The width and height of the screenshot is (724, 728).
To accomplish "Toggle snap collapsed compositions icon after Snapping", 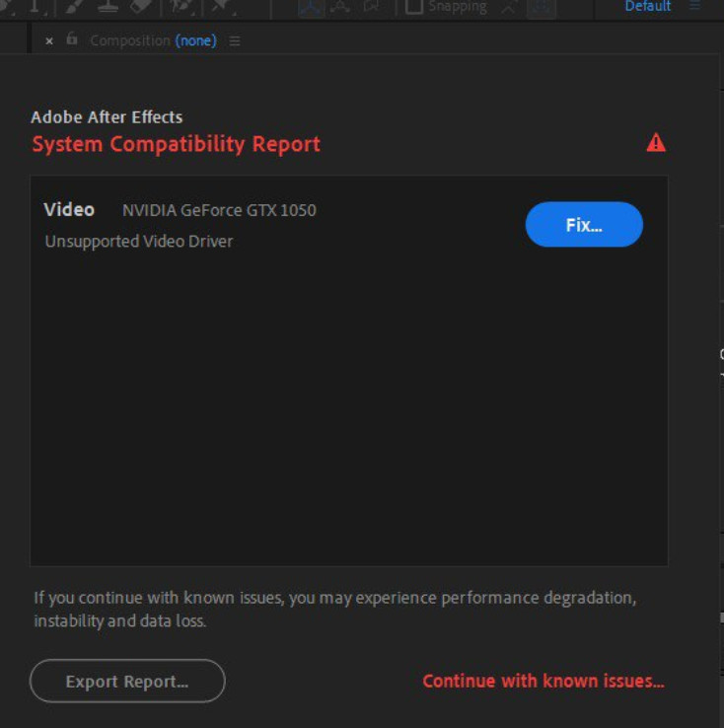I will [542, 8].
